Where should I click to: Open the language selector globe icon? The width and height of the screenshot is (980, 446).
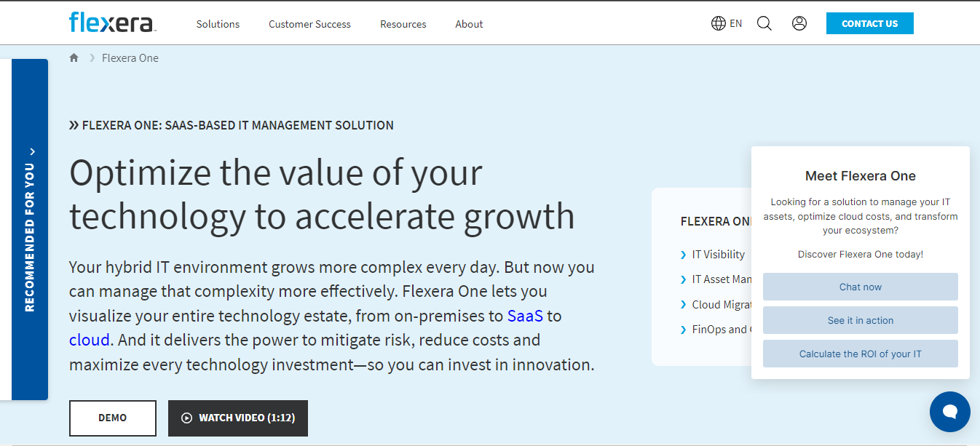click(718, 23)
